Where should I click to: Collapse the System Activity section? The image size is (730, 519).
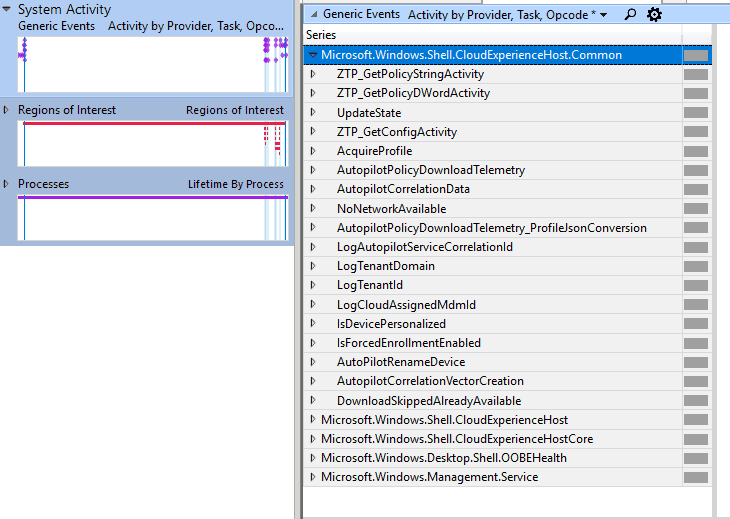(x=7, y=9)
